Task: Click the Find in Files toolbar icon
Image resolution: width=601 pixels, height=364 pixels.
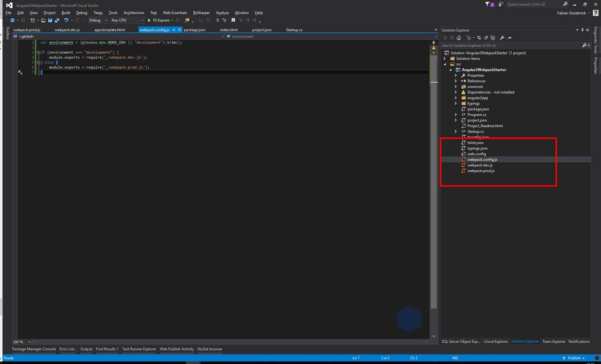Action: pyautogui.click(x=187, y=20)
